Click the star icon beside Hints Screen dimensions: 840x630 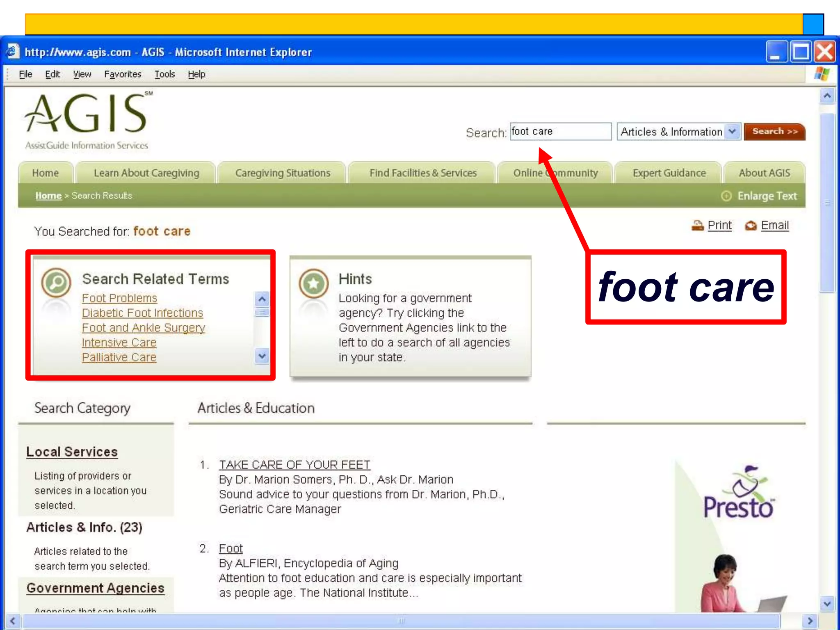(x=314, y=283)
